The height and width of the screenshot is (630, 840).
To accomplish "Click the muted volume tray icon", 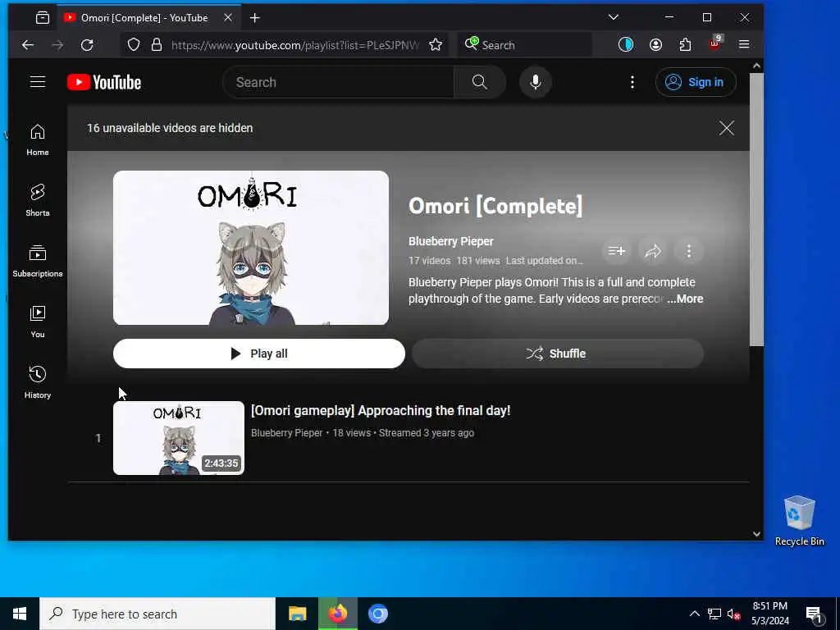I will coord(733,614).
